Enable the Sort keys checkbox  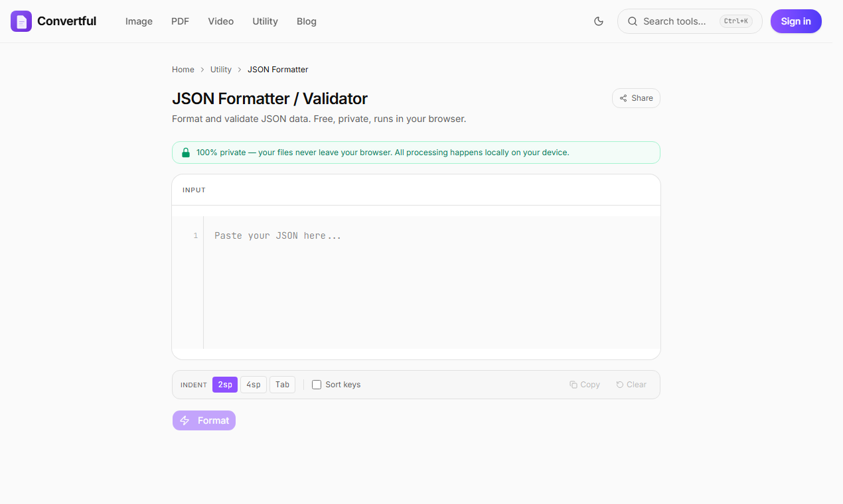pos(317,385)
